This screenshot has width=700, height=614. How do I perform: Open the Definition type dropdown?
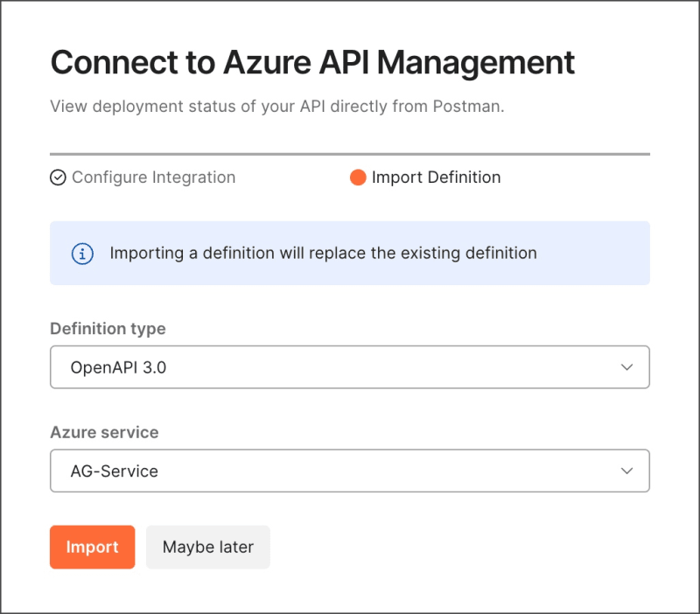tap(350, 366)
